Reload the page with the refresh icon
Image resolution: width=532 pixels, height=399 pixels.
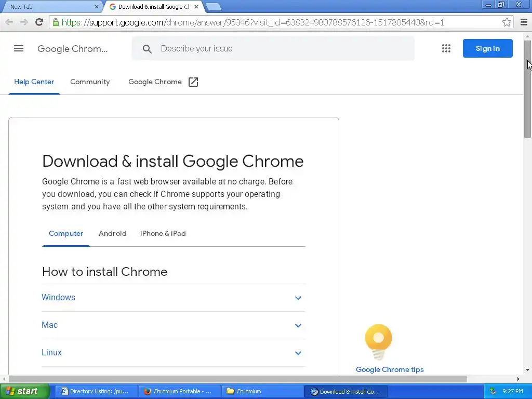click(39, 22)
